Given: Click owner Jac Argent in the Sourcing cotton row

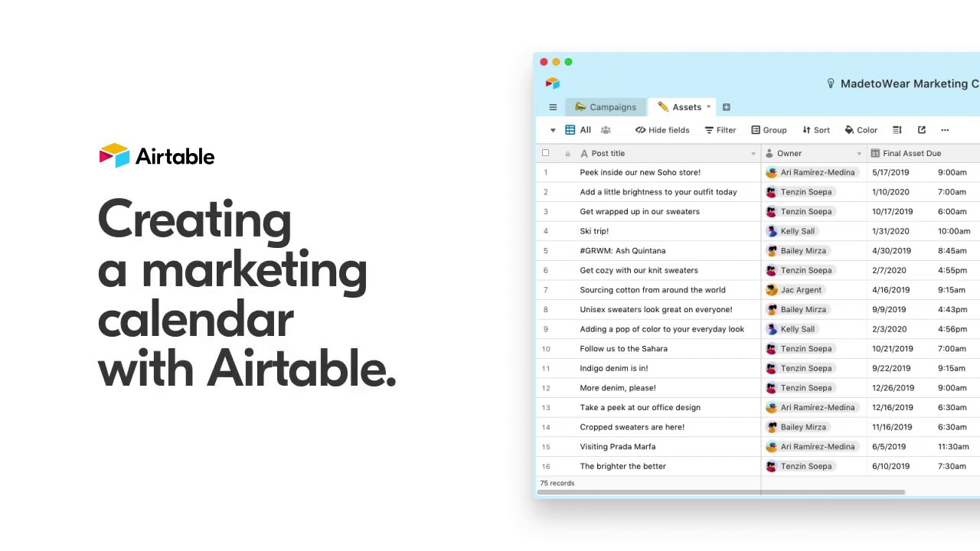Looking at the screenshot, I should point(794,290).
